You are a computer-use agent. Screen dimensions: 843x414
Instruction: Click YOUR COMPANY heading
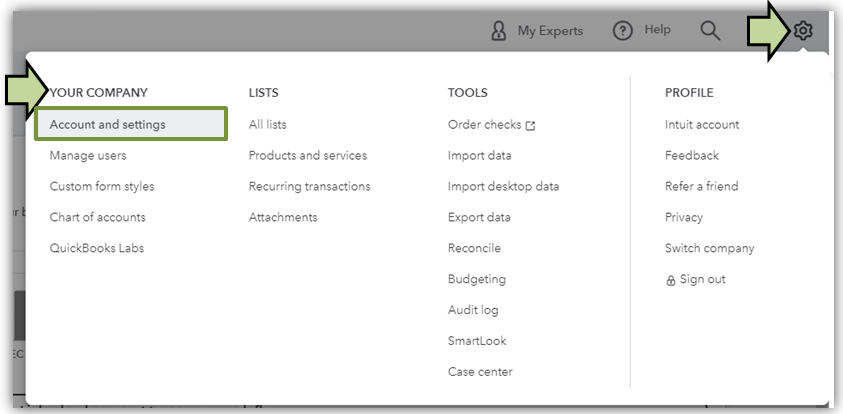point(98,92)
